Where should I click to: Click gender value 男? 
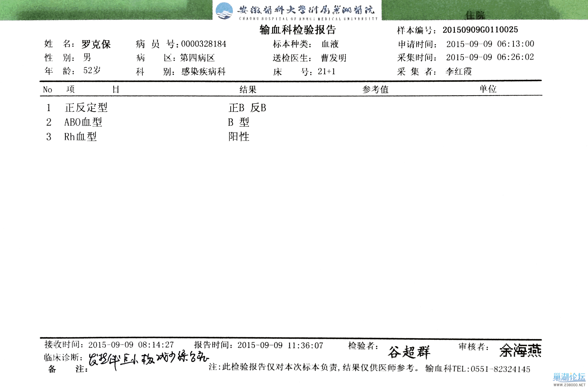tap(87, 57)
